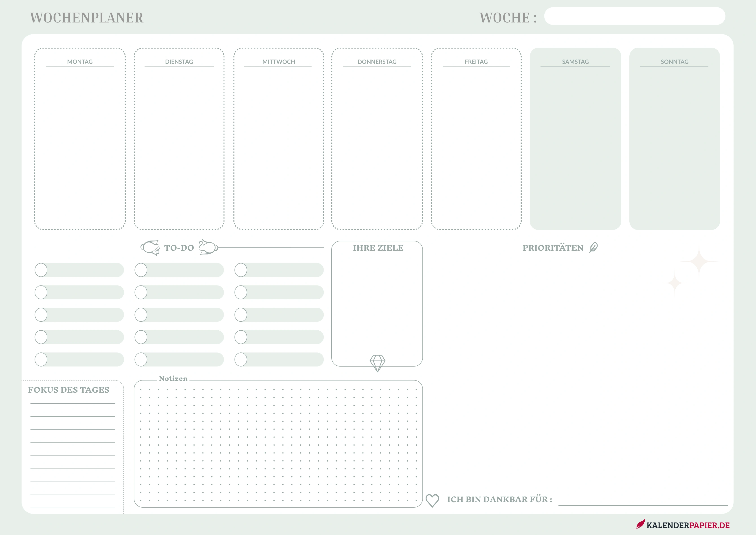
Task: Click the large sparkle star decoration
Action: pos(699,261)
